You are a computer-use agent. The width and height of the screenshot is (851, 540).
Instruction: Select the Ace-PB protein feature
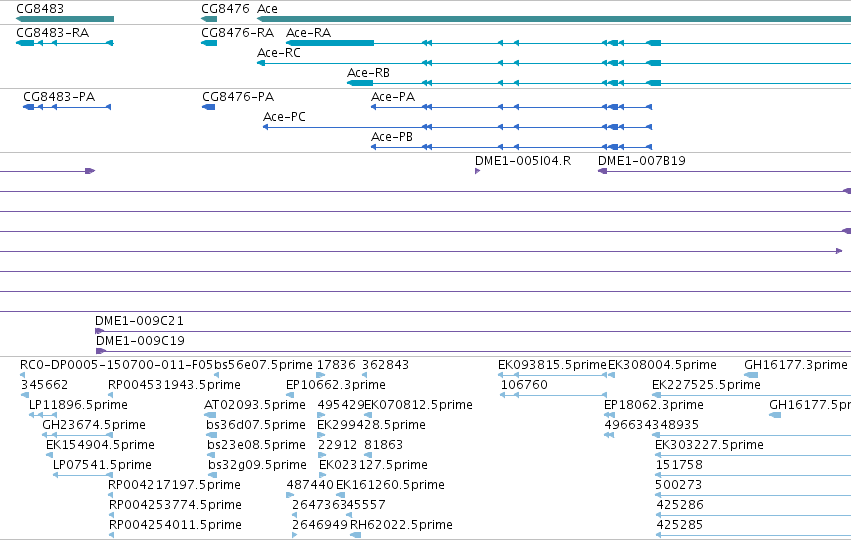tap(511, 147)
